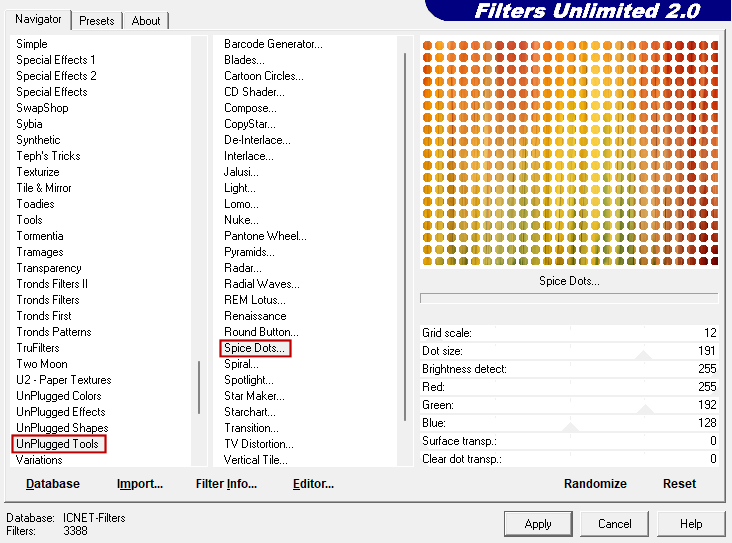Click the Spice Dots preview image
The width and height of the screenshot is (732, 543).
(569, 153)
